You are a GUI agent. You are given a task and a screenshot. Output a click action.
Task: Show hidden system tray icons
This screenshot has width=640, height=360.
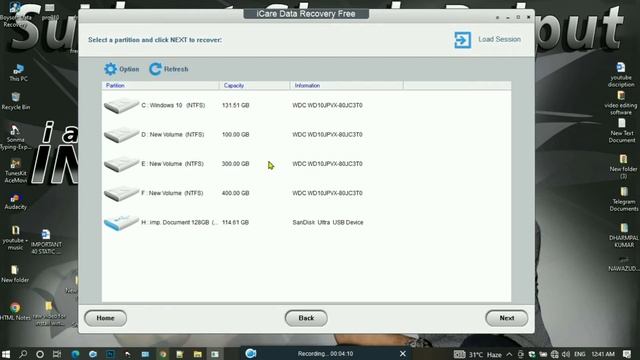click(509, 354)
